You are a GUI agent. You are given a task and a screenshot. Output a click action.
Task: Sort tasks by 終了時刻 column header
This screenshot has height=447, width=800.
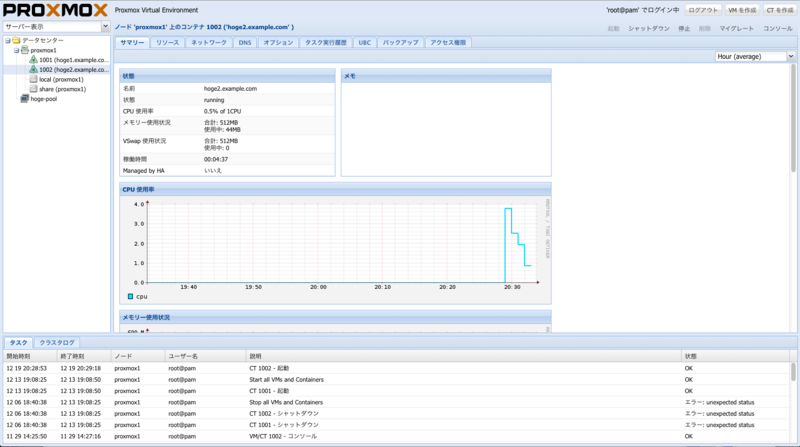click(x=84, y=356)
